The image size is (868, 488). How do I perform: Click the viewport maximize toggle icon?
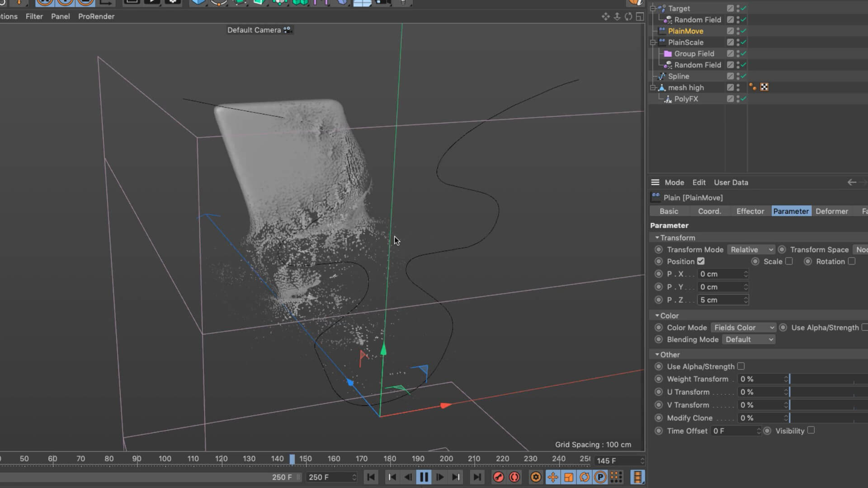coord(640,17)
